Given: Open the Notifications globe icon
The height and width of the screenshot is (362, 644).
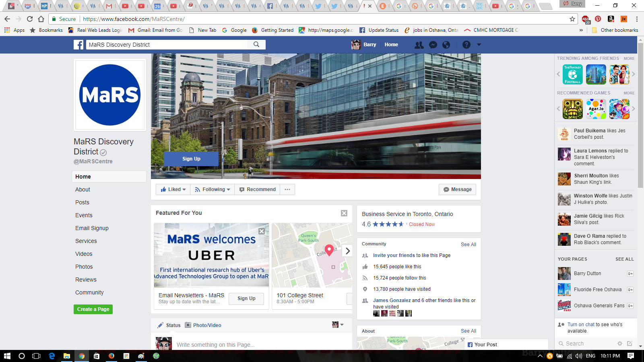Looking at the screenshot, I should tap(446, 45).
